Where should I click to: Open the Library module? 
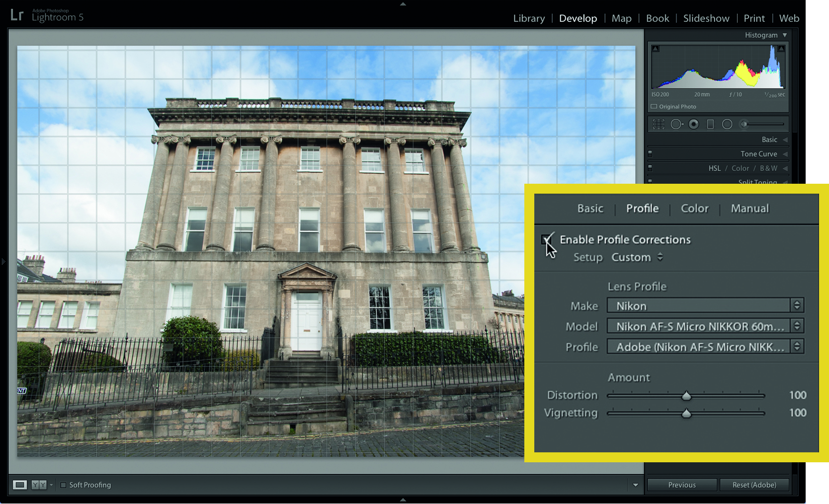[529, 18]
